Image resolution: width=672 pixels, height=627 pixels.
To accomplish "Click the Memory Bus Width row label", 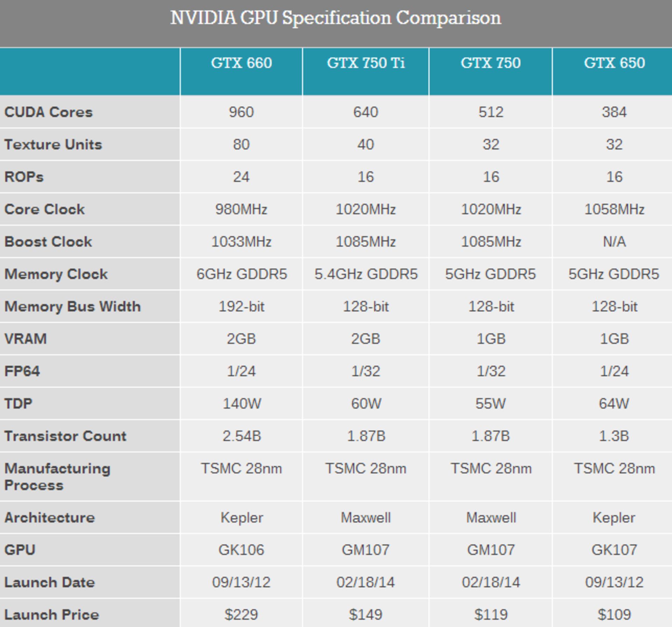I will (72, 307).
